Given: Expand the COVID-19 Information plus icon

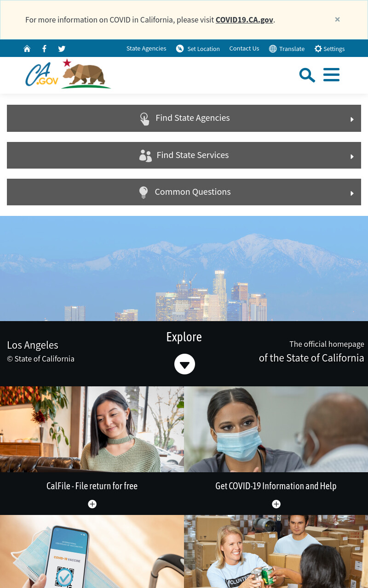Looking at the screenshot, I should tap(276, 504).
